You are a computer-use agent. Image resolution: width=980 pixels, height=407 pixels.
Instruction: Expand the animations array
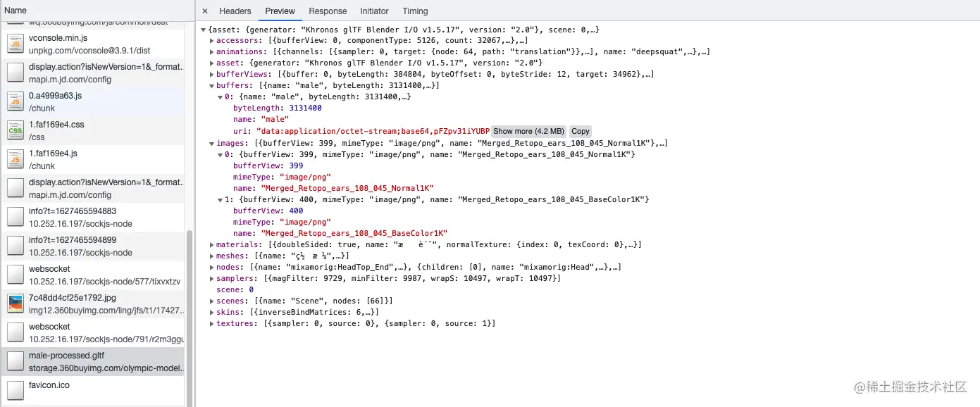click(212, 52)
